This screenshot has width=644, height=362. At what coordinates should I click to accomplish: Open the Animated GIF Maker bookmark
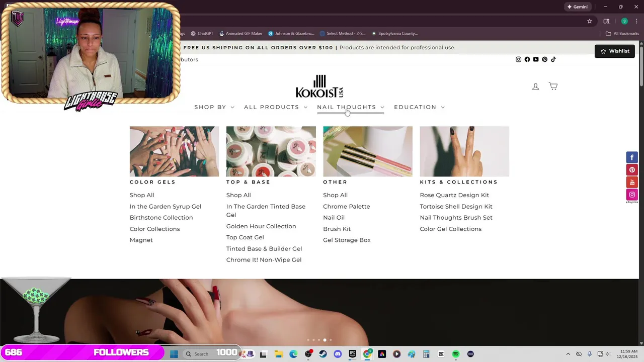point(240,34)
